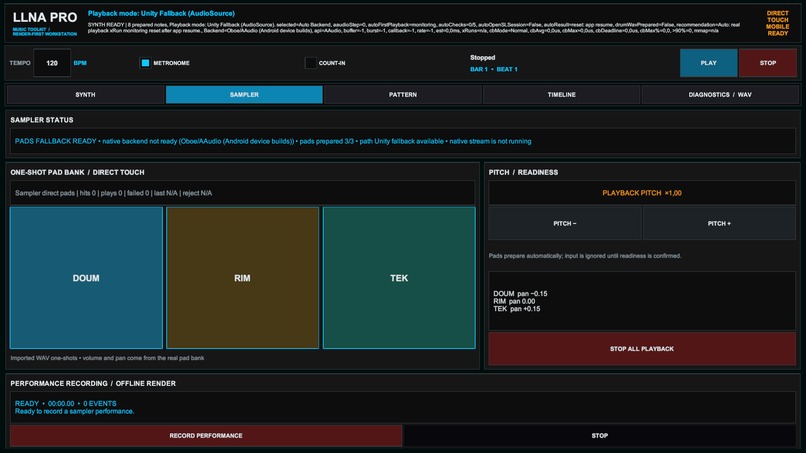Click the DOUM pan −0.15 entry
Screen dimensions: 806x453
(520, 294)
